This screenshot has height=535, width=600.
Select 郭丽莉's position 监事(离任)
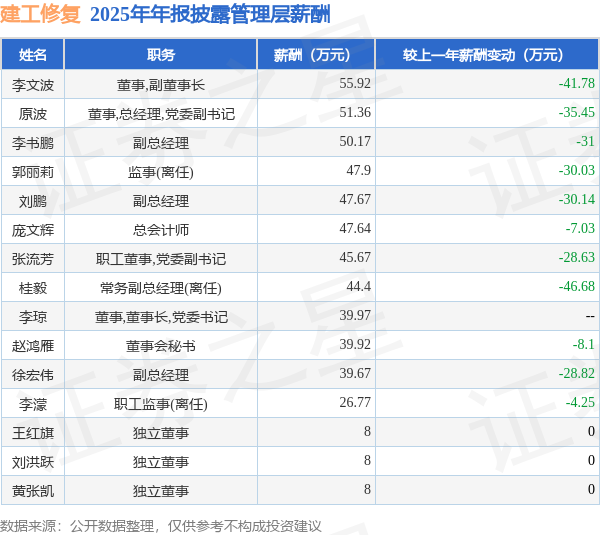click(x=161, y=172)
